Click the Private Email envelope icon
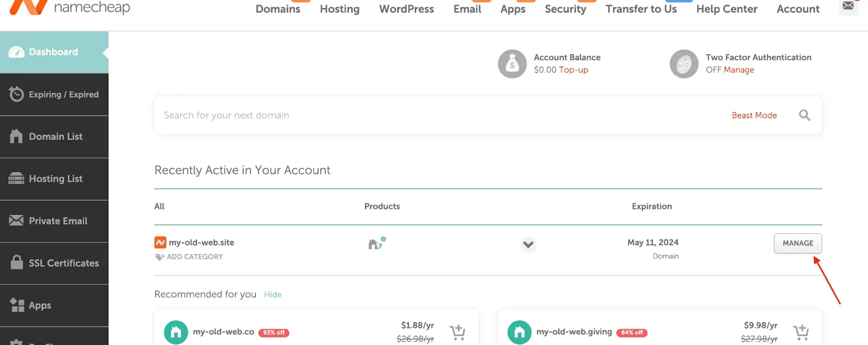The width and height of the screenshot is (868, 345). pyautogui.click(x=16, y=220)
